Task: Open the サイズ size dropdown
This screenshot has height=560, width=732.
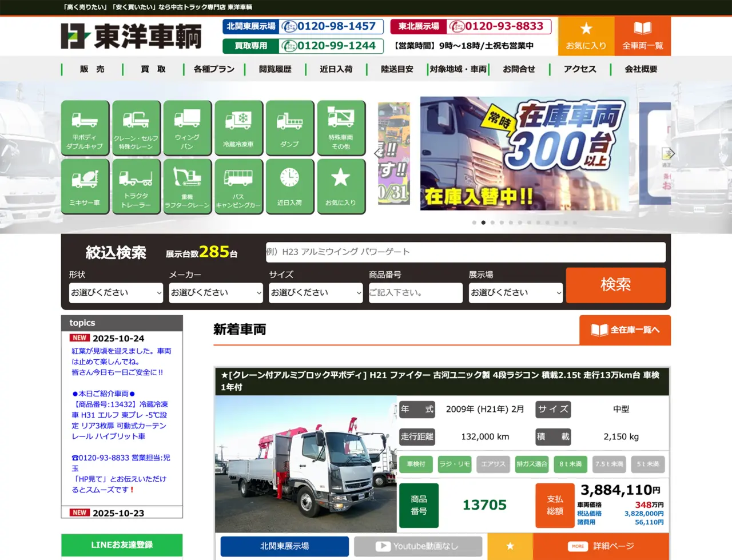Action: pos(316,293)
